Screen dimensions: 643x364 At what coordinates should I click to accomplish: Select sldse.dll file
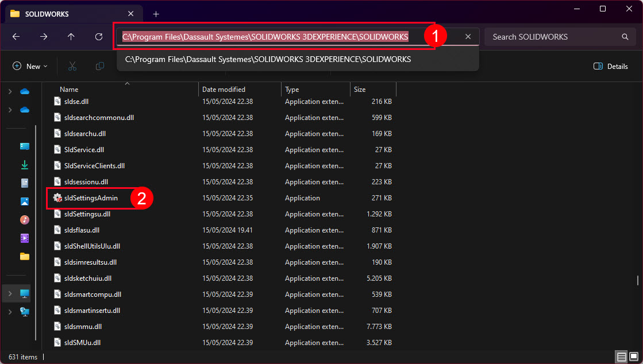coord(76,102)
